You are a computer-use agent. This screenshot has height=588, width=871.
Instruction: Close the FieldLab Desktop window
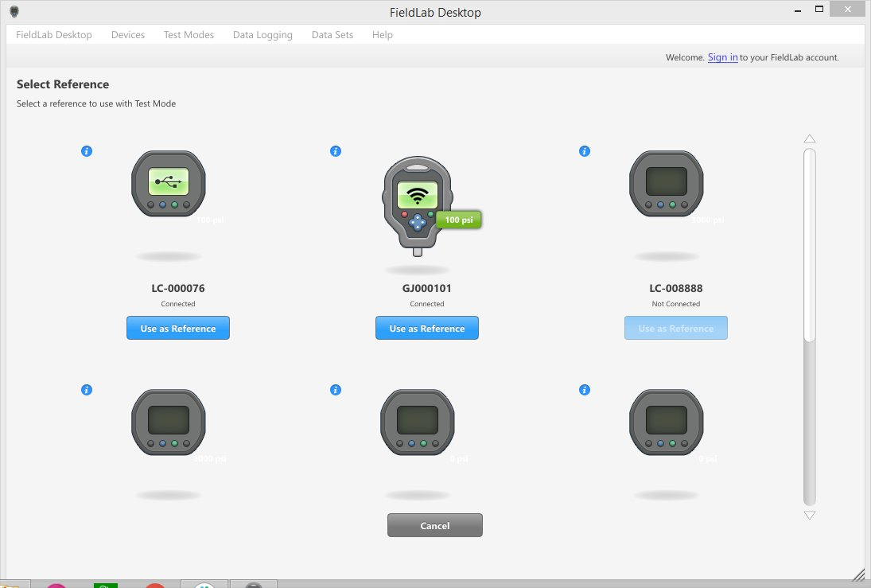pyautogui.click(x=848, y=8)
